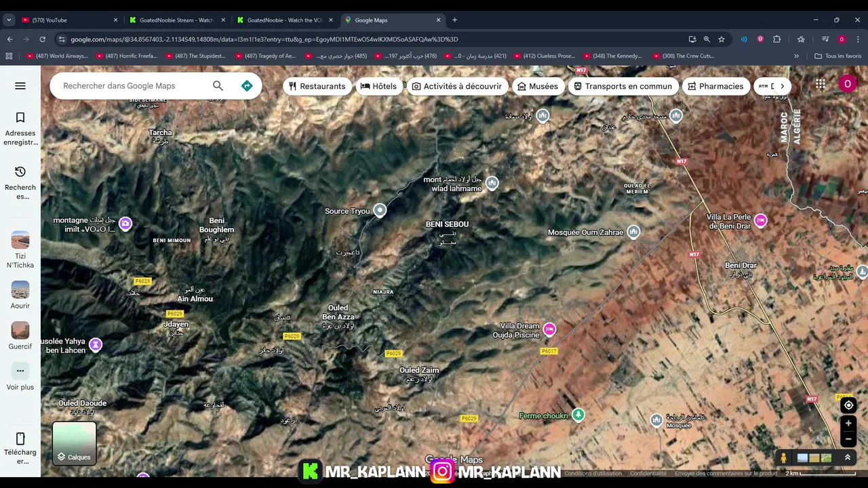The height and width of the screenshot is (488, 868).
Task: Open the bookmarks bar apps grid icon
Action: tap(9, 56)
